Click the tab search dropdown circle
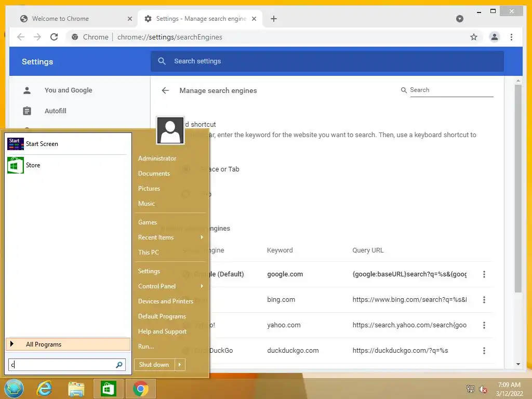The image size is (532, 399). pyautogui.click(x=460, y=19)
